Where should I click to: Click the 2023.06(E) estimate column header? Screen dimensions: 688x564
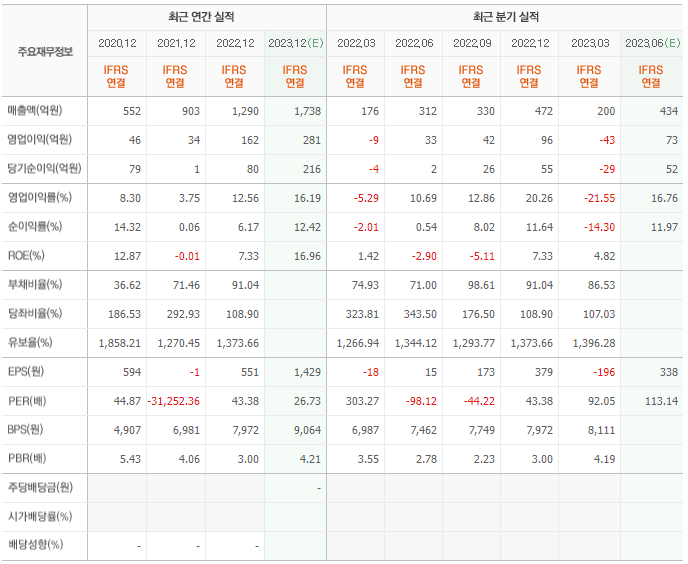point(652,43)
